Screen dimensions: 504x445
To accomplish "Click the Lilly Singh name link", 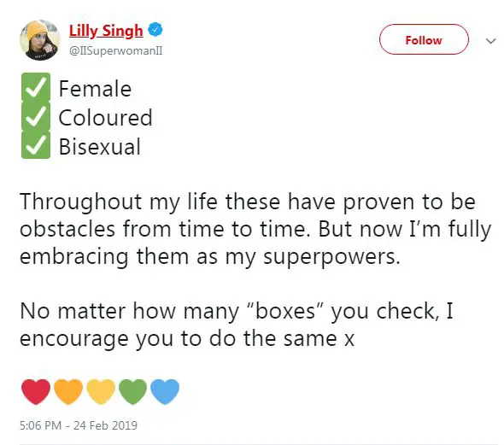I will 106,31.
